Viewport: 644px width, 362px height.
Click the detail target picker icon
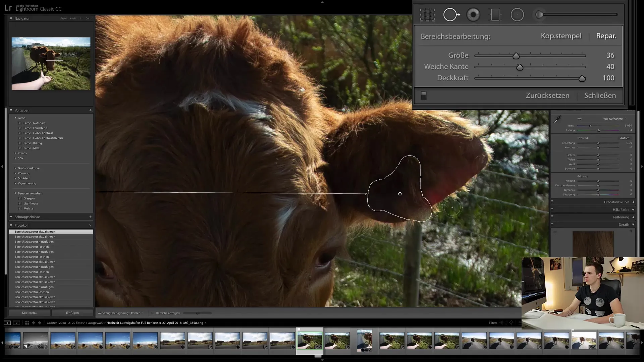[555, 232]
